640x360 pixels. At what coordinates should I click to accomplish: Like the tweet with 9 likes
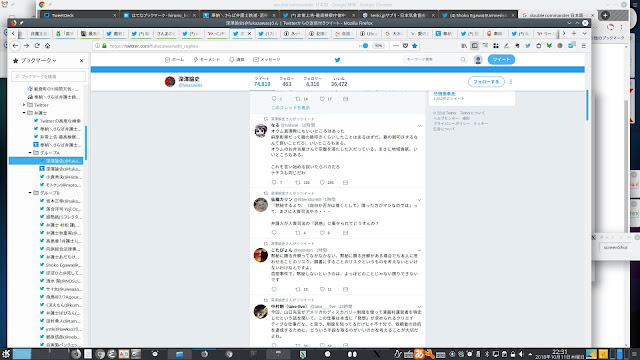pos(322,233)
